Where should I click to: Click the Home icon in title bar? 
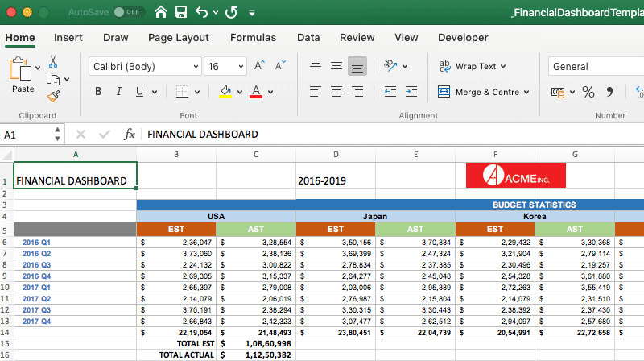pyautogui.click(x=161, y=13)
